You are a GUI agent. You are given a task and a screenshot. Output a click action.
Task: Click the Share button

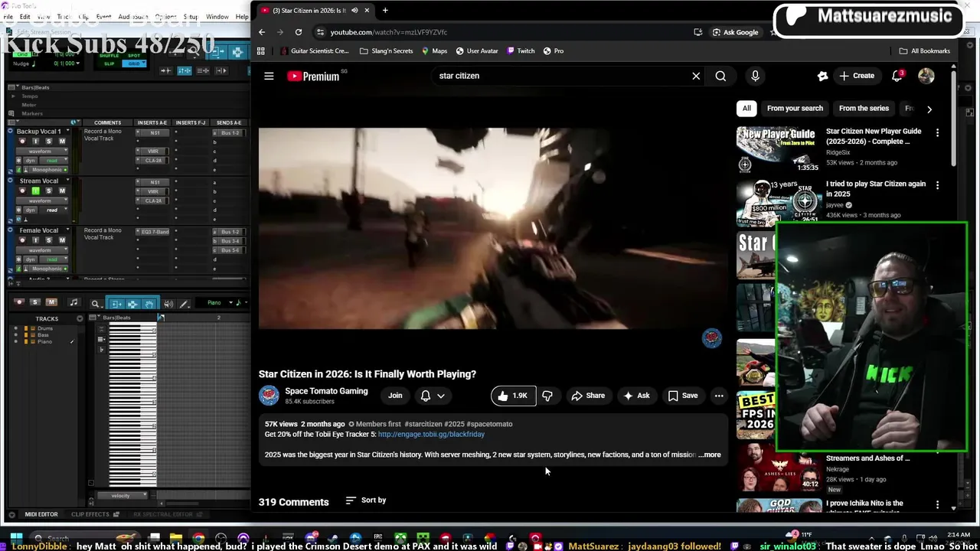click(x=588, y=396)
